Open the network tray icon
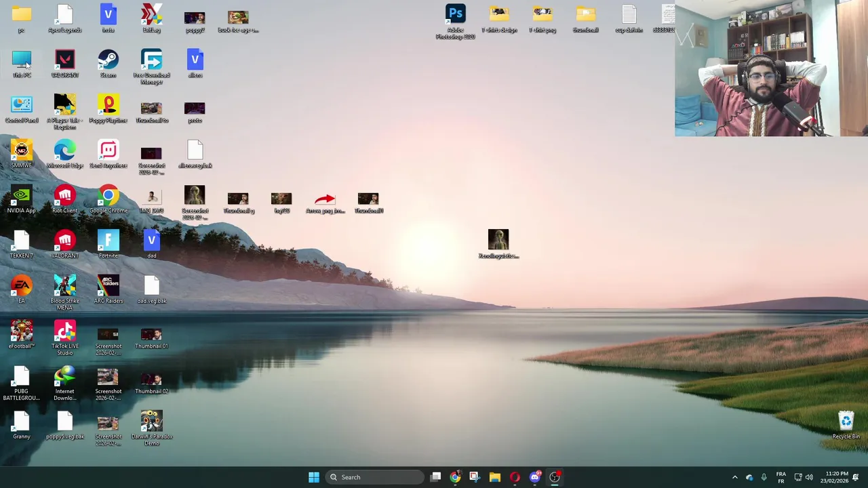Screen dimensions: 868x488 798,477
